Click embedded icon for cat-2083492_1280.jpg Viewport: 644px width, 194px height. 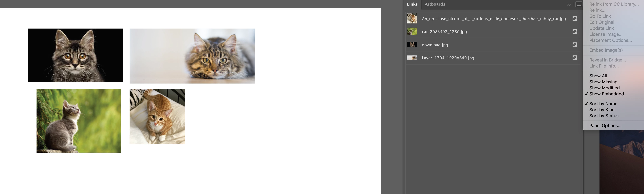[x=575, y=31]
